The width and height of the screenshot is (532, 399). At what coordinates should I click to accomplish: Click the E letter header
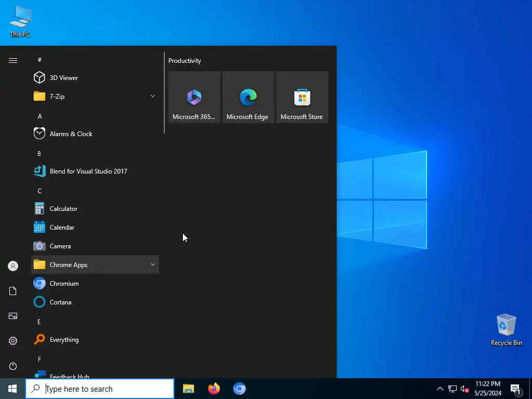39,322
